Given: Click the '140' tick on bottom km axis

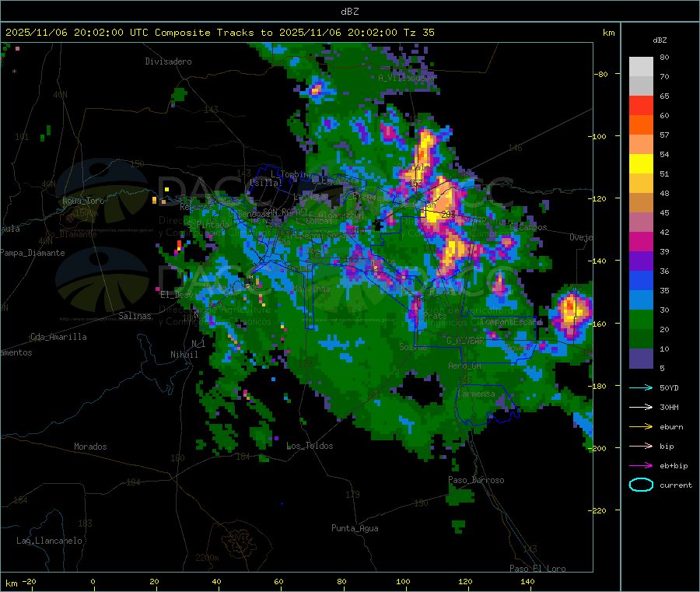Looking at the screenshot, I should (x=527, y=582).
